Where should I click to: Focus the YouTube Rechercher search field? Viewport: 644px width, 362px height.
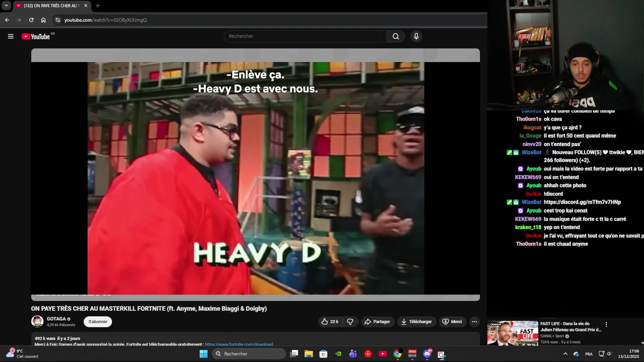[305, 36]
